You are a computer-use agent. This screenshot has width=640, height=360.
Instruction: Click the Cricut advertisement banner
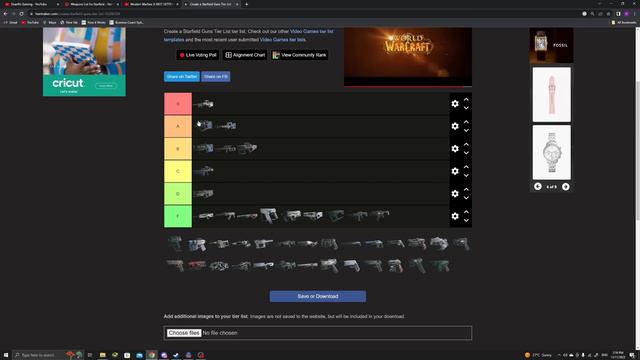pyautogui.click(x=84, y=62)
